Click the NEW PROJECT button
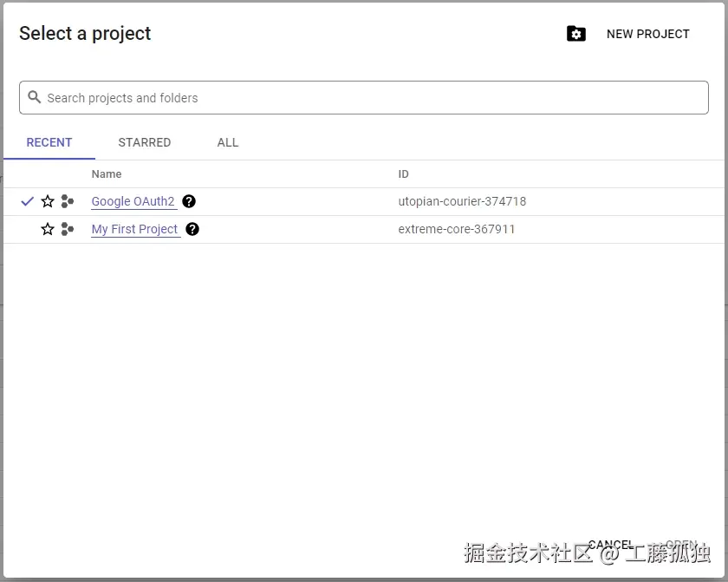The image size is (728, 582). tap(648, 34)
